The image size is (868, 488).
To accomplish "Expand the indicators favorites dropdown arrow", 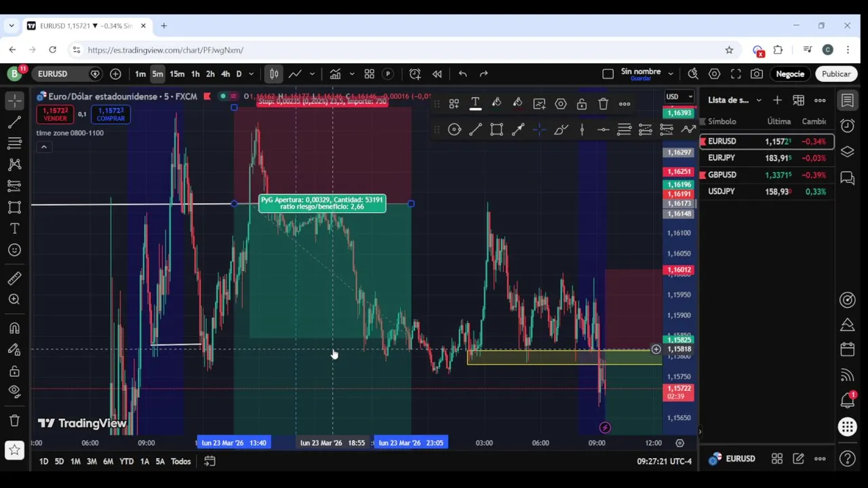I will click(352, 74).
